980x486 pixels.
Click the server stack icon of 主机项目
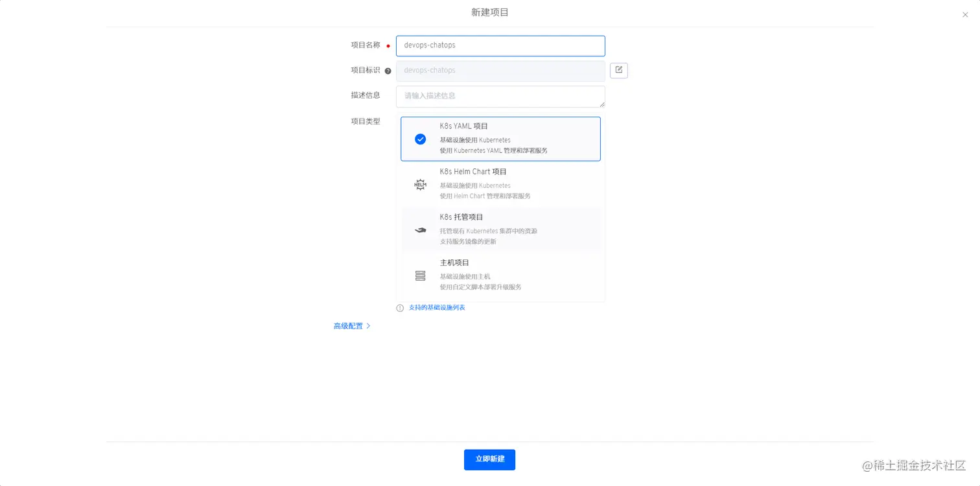coord(420,275)
